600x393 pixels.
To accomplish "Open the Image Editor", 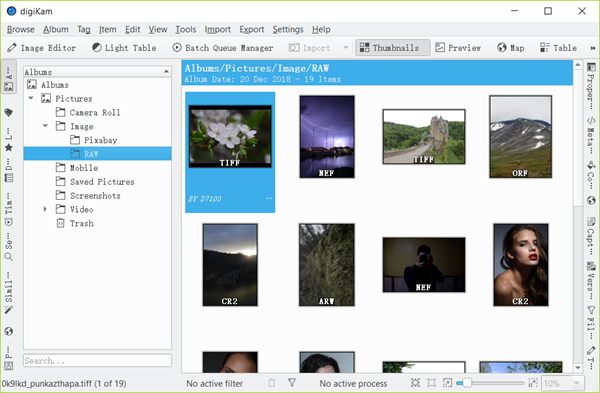I will tap(41, 48).
